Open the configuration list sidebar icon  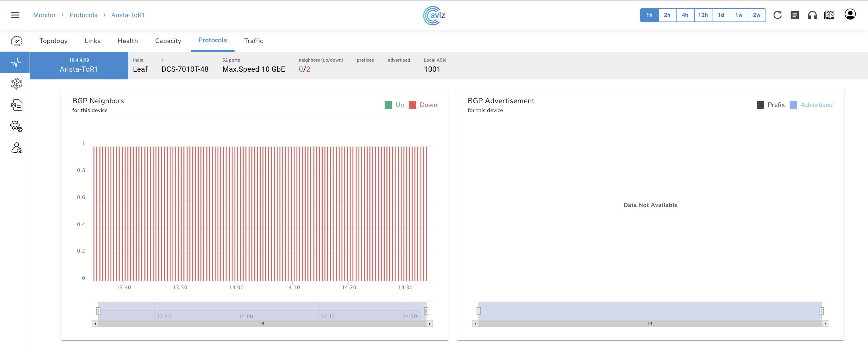(17, 105)
